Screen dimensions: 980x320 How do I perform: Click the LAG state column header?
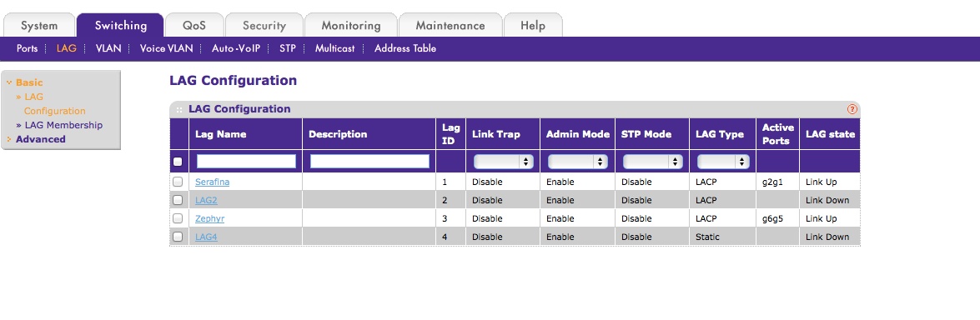830,134
